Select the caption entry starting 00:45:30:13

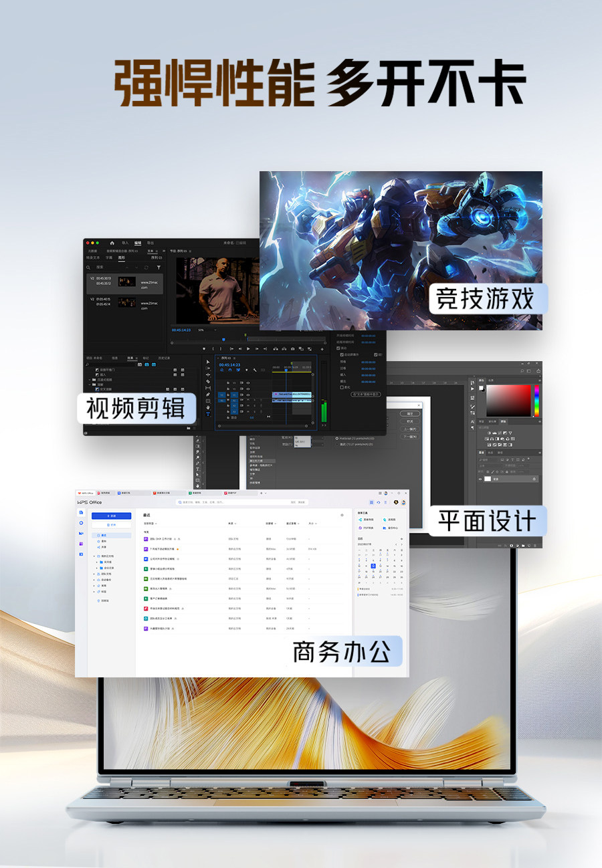[124, 284]
